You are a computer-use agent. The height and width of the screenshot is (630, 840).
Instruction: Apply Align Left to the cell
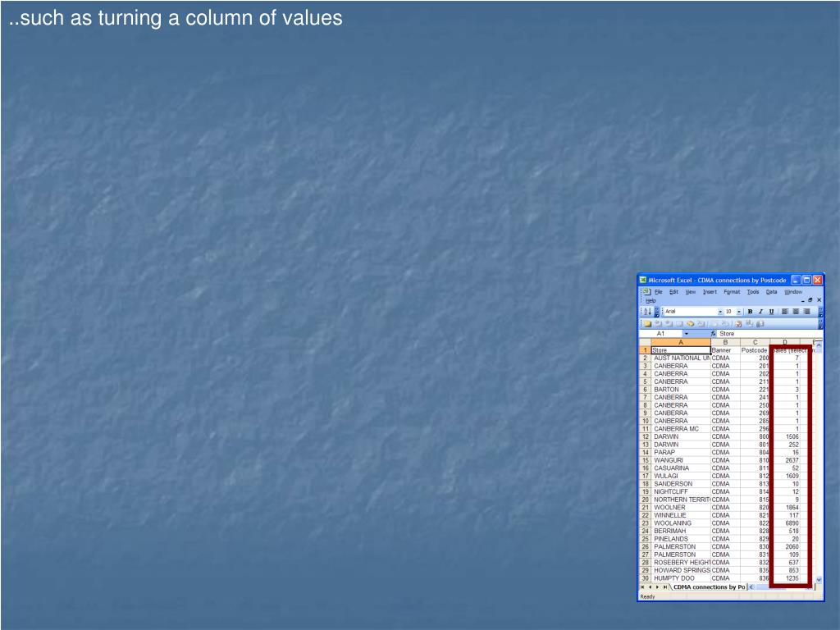point(785,311)
